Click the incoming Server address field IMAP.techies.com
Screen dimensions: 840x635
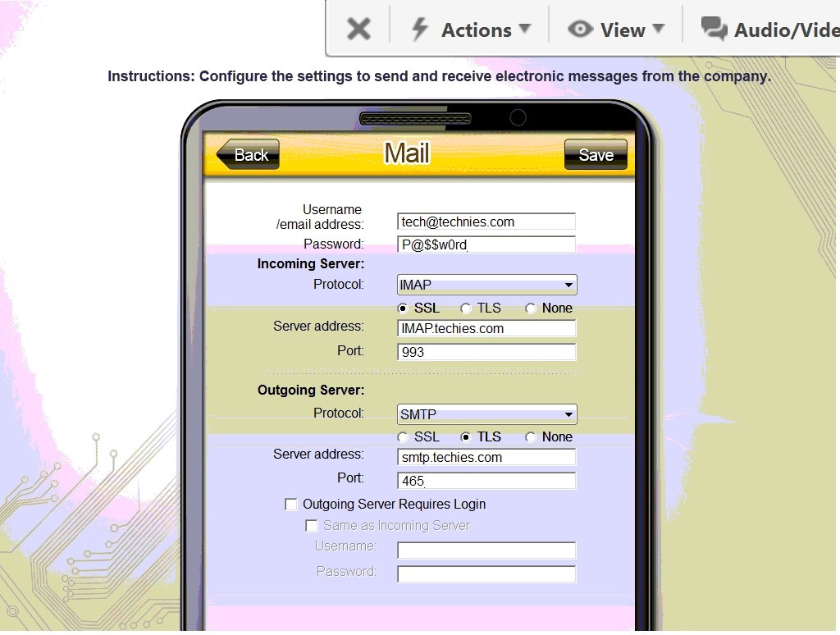tap(486, 328)
